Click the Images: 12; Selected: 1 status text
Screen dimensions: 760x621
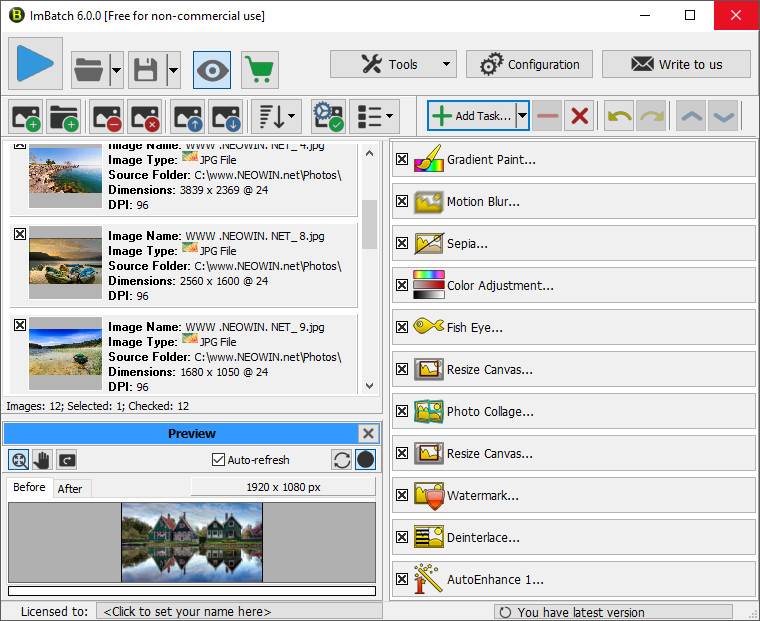pos(97,406)
